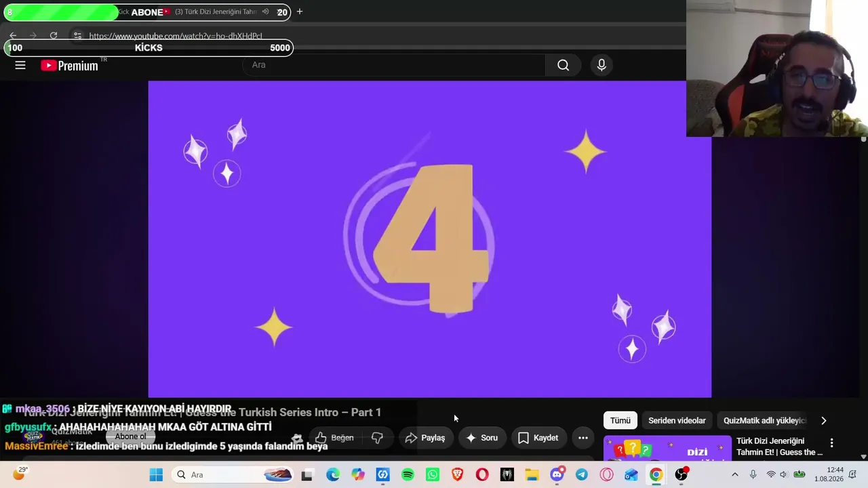Open the system tray microphone indicator
The width and height of the screenshot is (868, 488).
[753, 474]
